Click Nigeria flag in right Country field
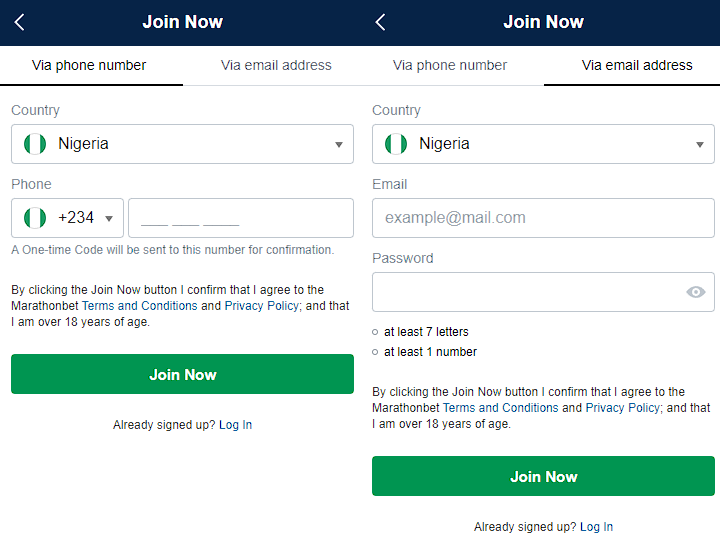Image resolution: width=720 pixels, height=540 pixels. (x=396, y=144)
